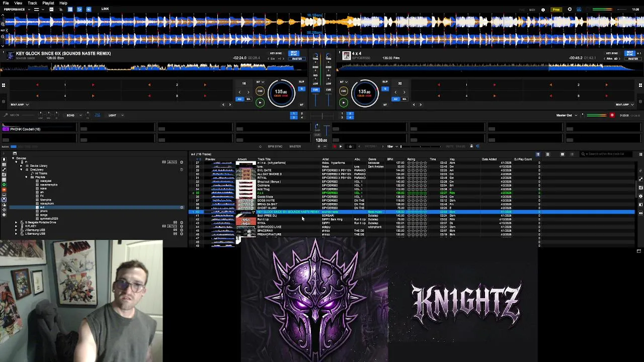The image size is (644, 362).
Task: Collapse the Devices tree node
Action: point(14,158)
